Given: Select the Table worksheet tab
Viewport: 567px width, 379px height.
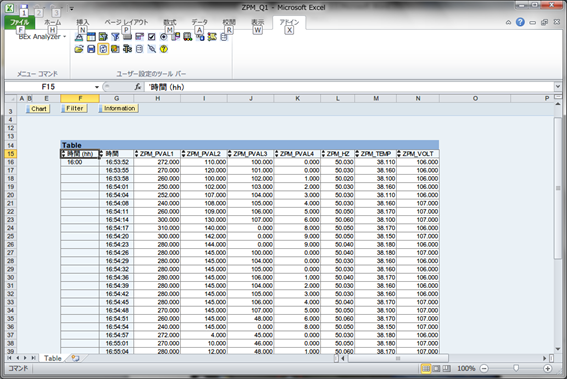Looking at the screenshot, I should coord(52,358).
